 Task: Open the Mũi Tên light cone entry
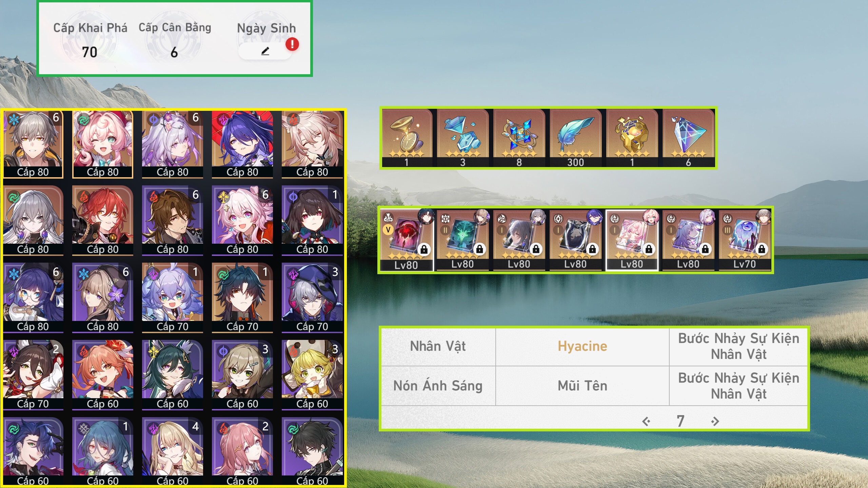(582, 386)
